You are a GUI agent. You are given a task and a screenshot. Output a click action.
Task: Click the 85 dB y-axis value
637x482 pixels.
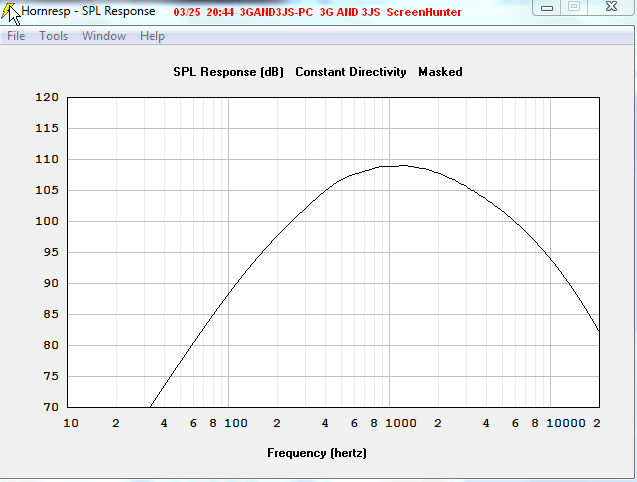pyautogui.click(x=51, y=314)
